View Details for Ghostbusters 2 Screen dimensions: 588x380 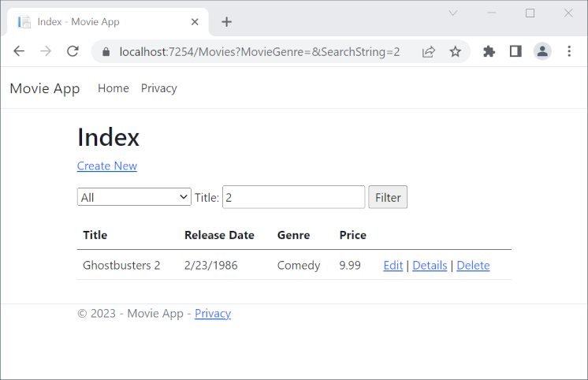[x=430, y=266]
